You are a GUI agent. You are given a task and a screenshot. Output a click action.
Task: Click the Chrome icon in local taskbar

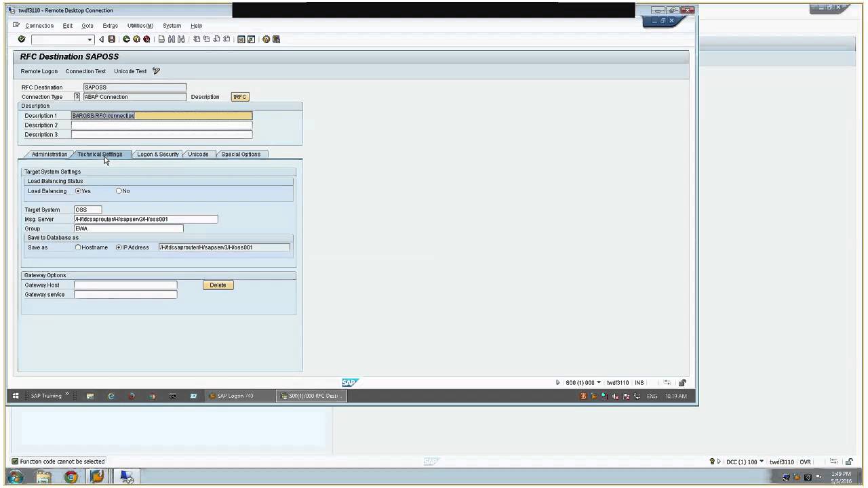coord(71,477)
